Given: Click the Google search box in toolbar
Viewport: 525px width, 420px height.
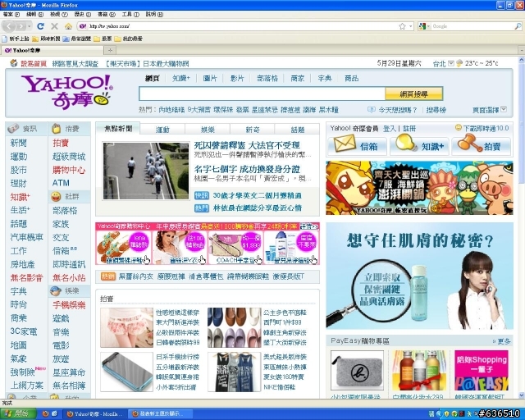Looking at the screenshot, I should 472,26.
